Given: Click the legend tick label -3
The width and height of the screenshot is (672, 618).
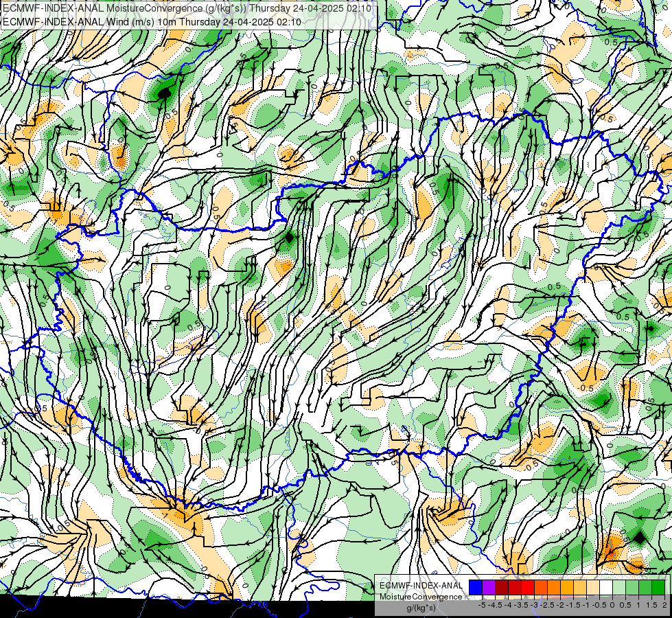Looking at the screenshot, I should 534,605.
